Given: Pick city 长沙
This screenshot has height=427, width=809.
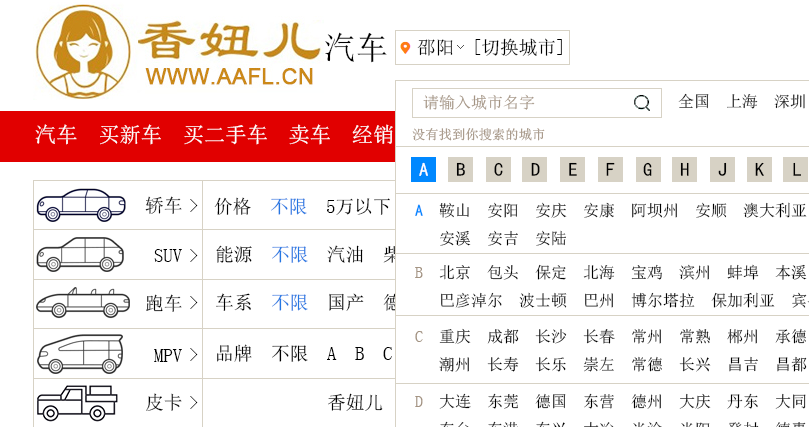Looking at the screenshot, I should (551, 337).
